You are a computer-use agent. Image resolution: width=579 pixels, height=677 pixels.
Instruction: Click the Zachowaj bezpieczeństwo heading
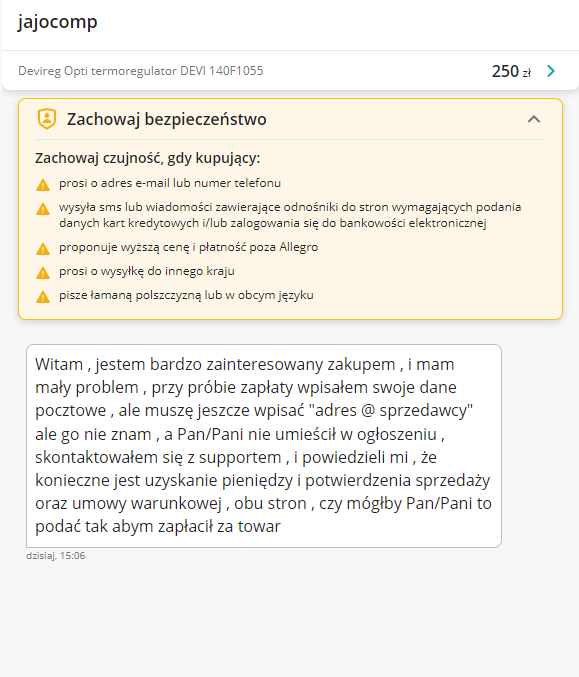pyautogui.click(x=167, y=119)
